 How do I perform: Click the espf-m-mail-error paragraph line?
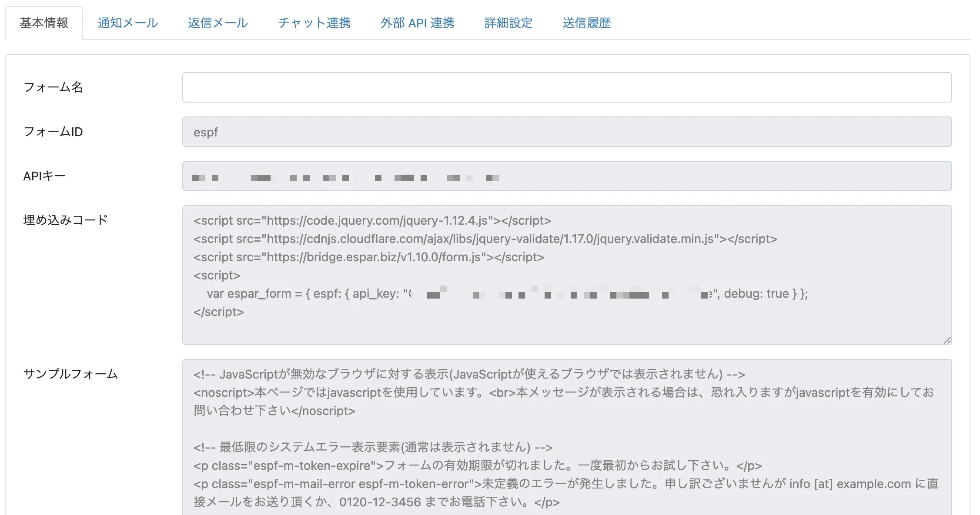pyautogui.click(x=566, y=493)
